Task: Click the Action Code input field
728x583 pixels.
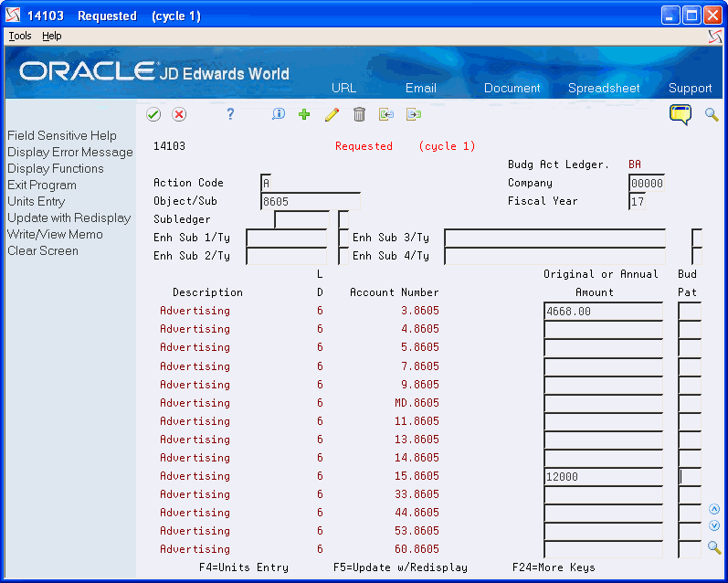Action: click(x=266, y=183)
